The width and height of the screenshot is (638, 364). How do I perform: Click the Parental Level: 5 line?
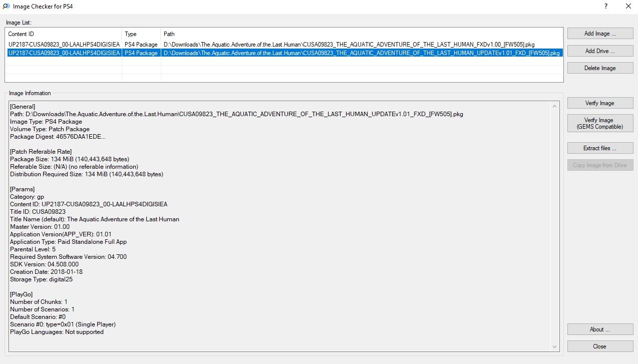pos(33,249)
